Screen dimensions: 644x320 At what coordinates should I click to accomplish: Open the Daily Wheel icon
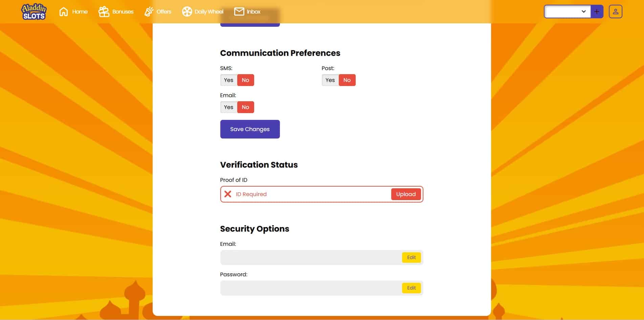click(187, 12)
